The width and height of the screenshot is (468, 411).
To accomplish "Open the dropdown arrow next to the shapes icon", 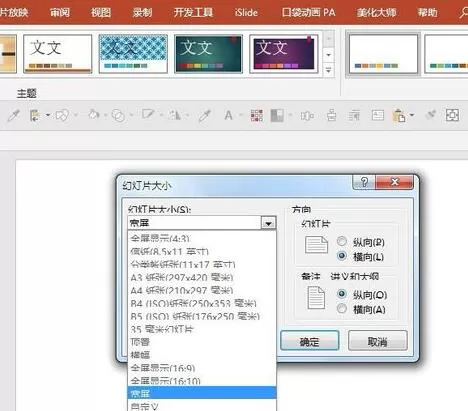I will pyautogui.click(x=75, y=115).
